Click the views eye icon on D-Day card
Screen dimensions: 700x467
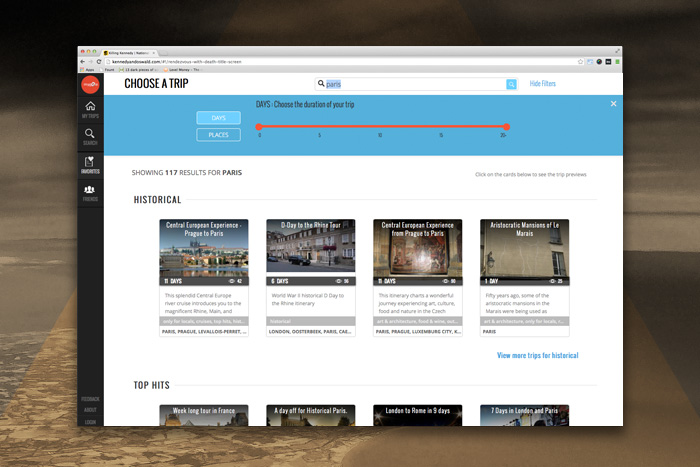pyautogui.click(x=338, y=281)
